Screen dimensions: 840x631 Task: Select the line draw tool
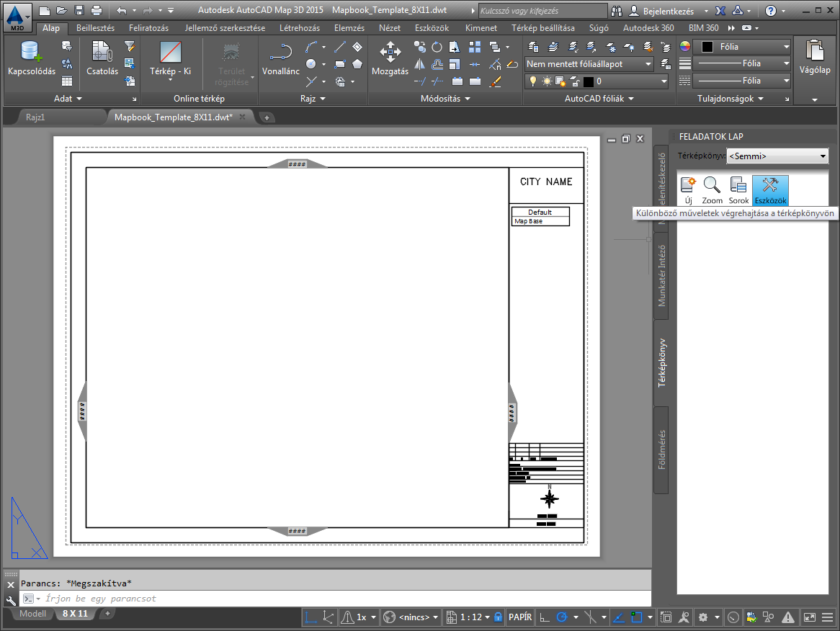point(339,47)
